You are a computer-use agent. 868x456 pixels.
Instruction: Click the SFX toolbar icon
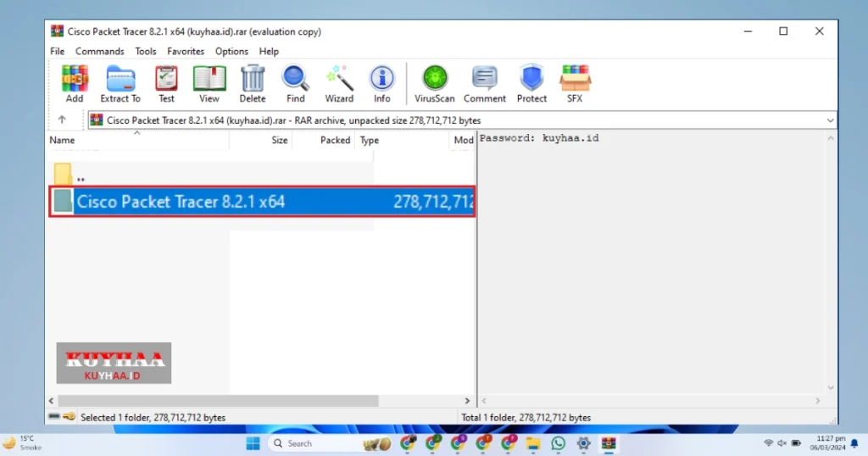[575, 84]
